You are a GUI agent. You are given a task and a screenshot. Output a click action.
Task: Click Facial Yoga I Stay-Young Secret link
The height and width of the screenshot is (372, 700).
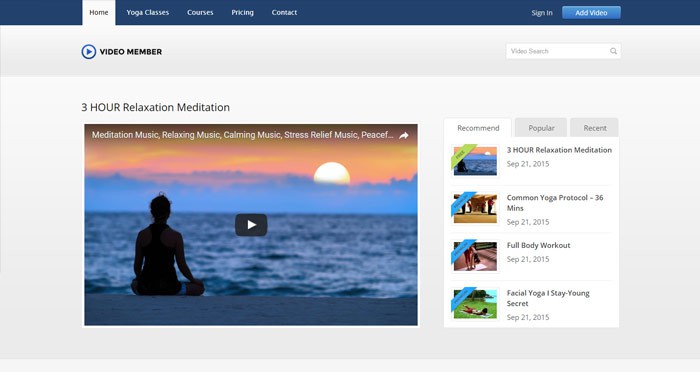(548, 298)
